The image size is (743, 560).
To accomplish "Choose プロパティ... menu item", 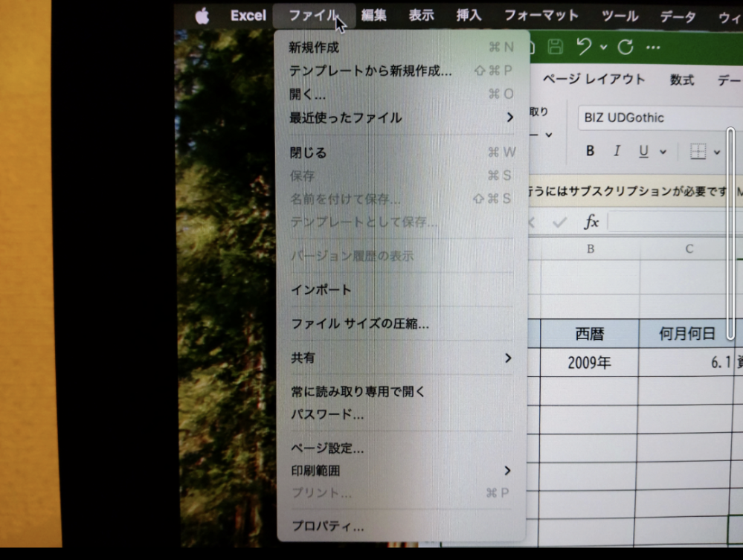I will [402, 526].
